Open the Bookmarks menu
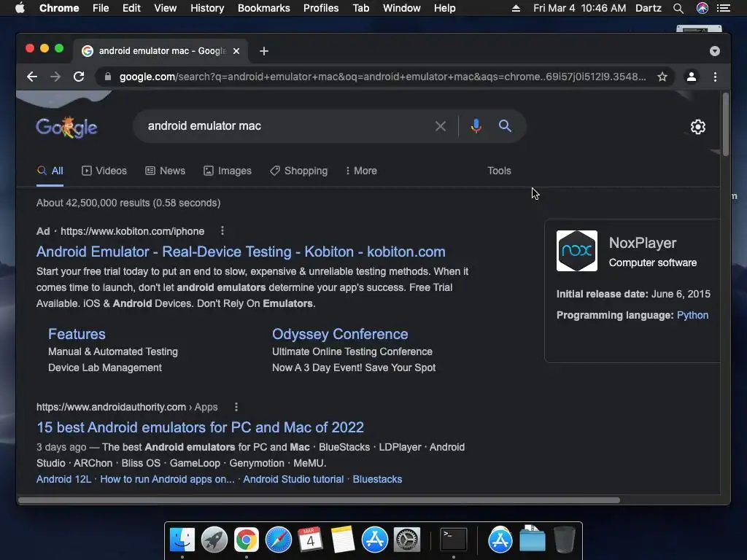 (x=264, y=8)
